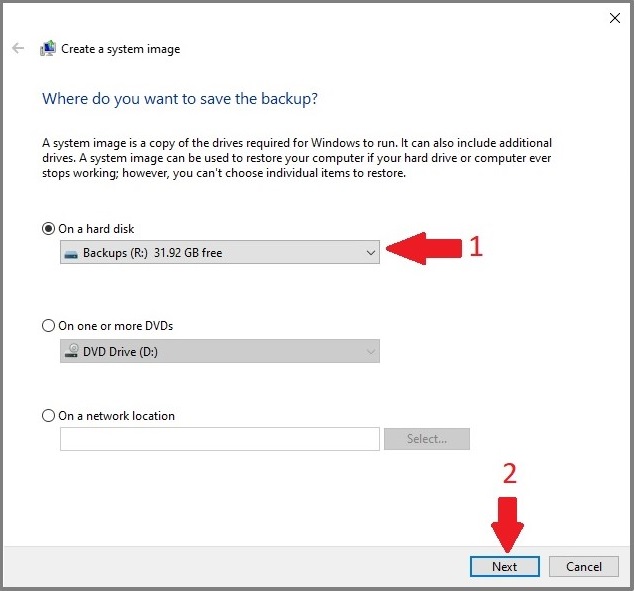Open the DVD Drive (D:) dropdown chevron
Image resolution: width=634 pixels, height=591 pixels.
pyautogui.click(x=370, y=351)
